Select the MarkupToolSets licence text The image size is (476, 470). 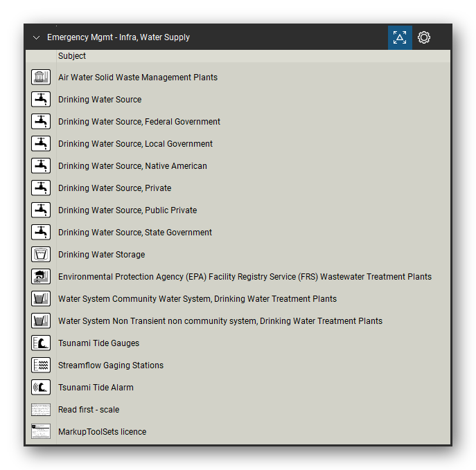tap(103, 431)
